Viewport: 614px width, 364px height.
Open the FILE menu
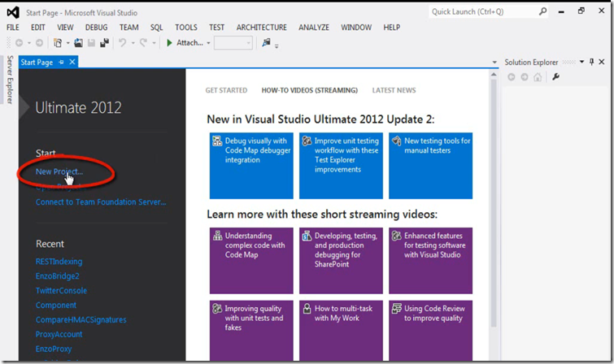tap(12, 28)
